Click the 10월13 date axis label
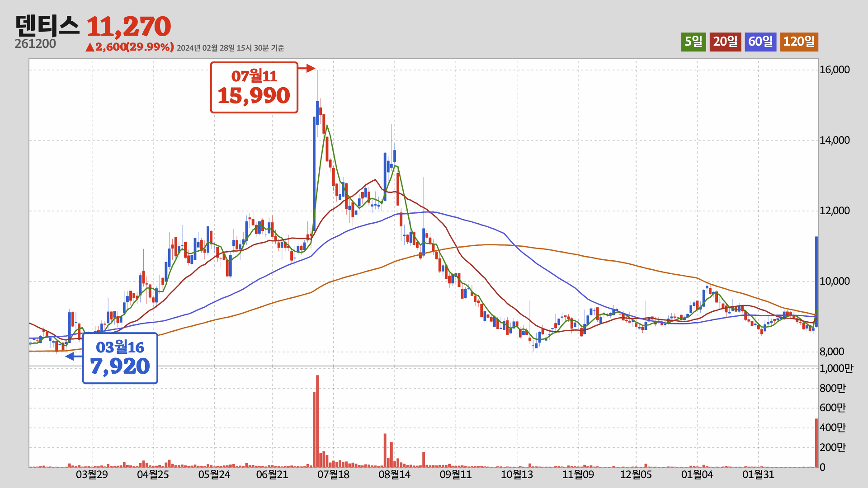868x488 pixels. (517, 474)
